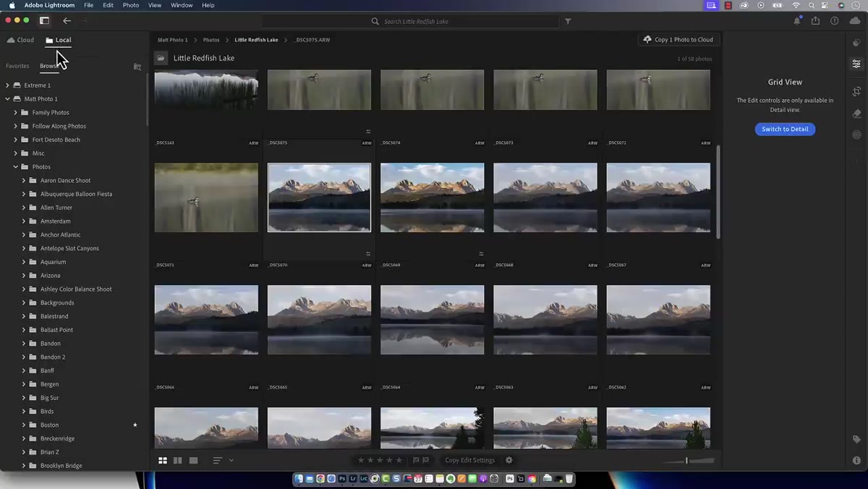Expand the Big Sur folder

(23, 398)
